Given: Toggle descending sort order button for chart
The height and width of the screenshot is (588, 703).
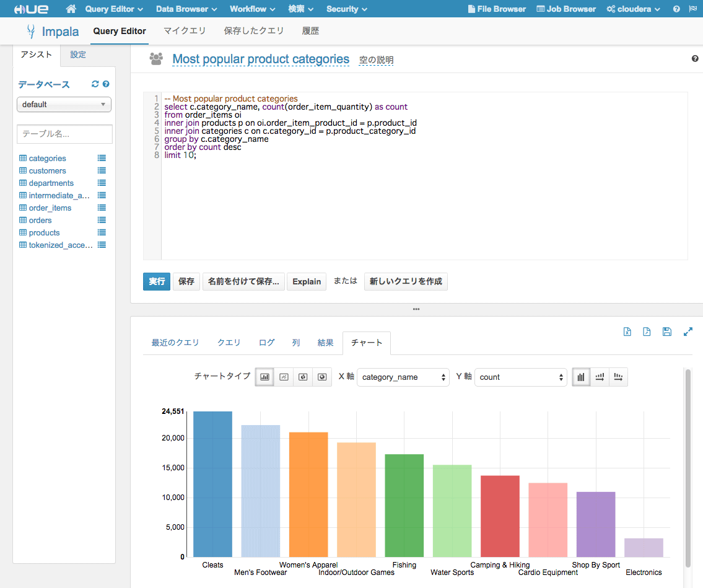Looking at the screenshot, I should (618, 377).
